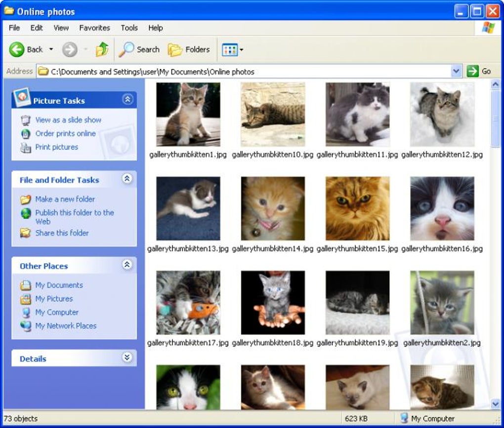Open the Tools menu
The image size is (504, 428).
pyautogui.click(x=129, y=28)
